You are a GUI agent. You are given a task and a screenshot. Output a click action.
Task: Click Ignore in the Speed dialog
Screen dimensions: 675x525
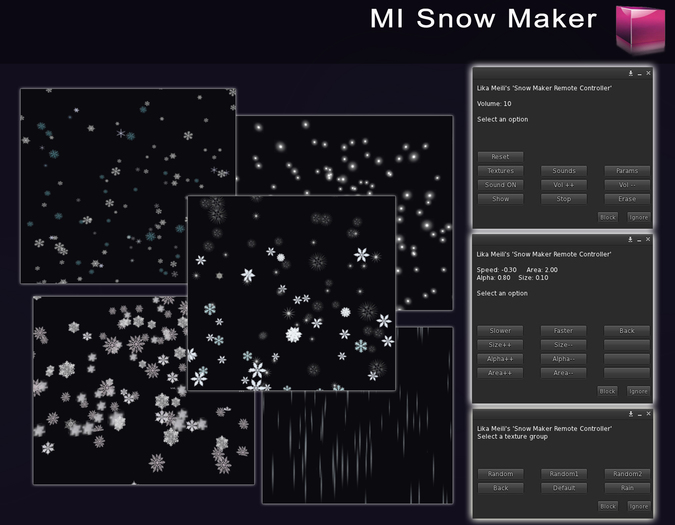point(638,391)
